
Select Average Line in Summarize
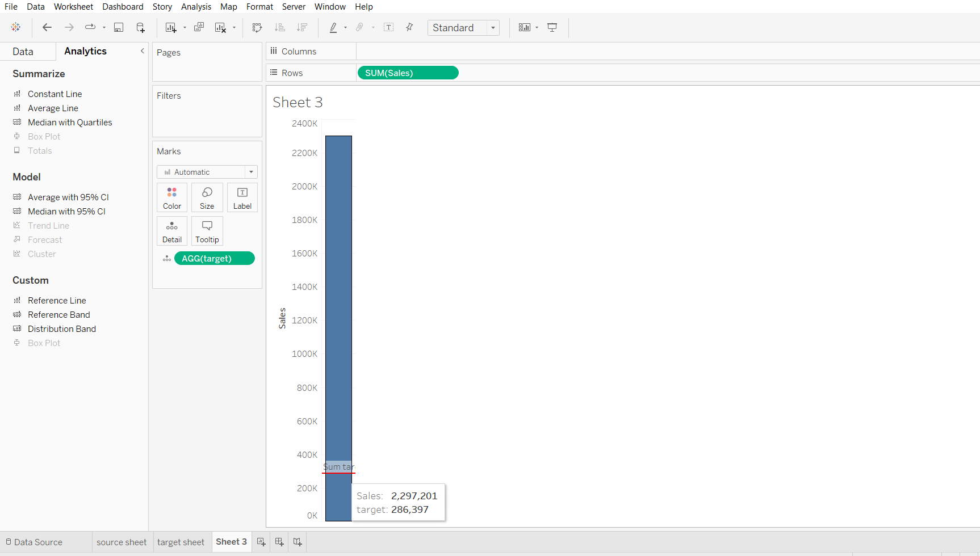[53, 108]
